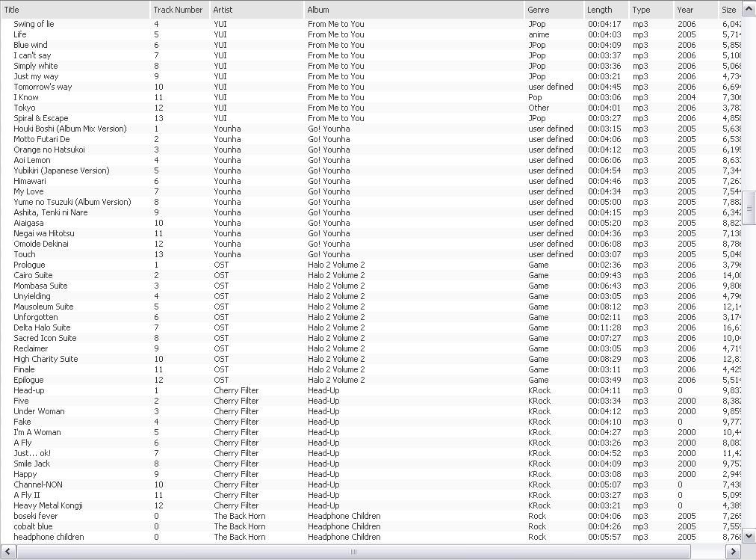The width and height of the screenshot is (756, 560).
Task: Select the track 'Channel-NON'
Action: pyautogui.click(x=38, y=484)
